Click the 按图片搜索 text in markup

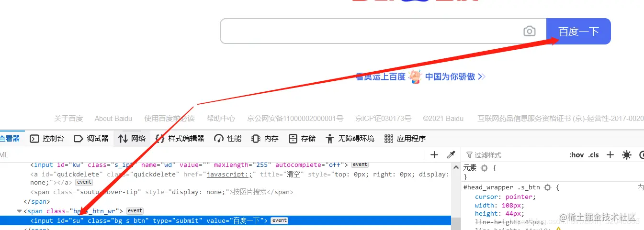pyautogui.click(x=249, y=192)
